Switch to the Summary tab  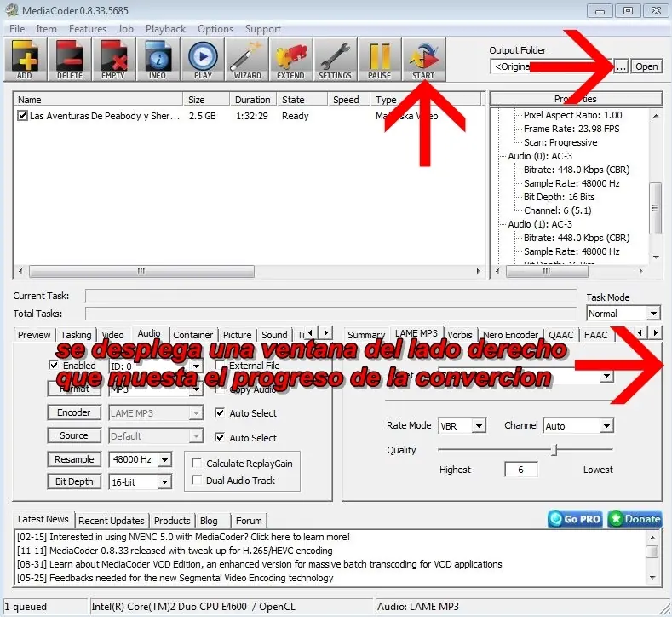point(365,335)
